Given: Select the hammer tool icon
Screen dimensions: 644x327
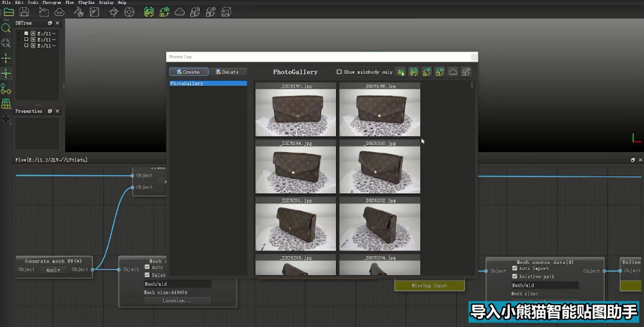Looking at the screenshot, I should (79, 12).
